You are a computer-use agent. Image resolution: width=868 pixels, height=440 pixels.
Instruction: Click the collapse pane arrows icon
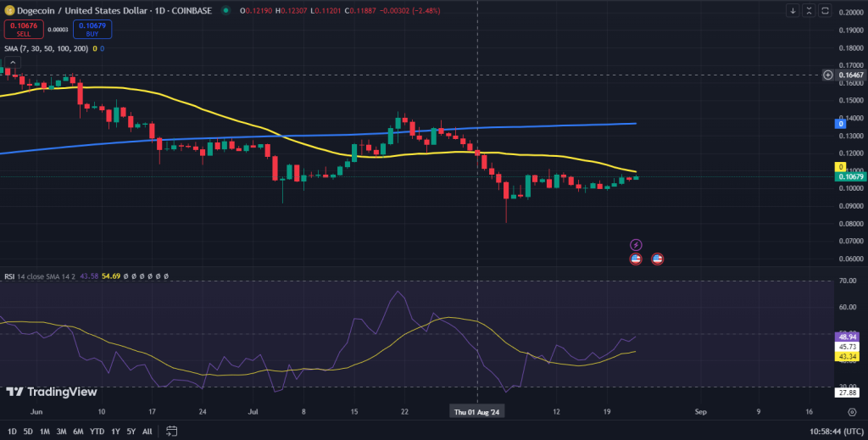point(809,10)
